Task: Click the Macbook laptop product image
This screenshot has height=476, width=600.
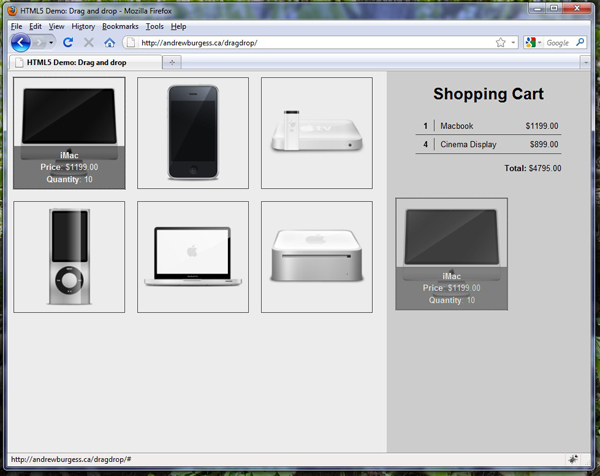Action: click(x=193, y=257)
